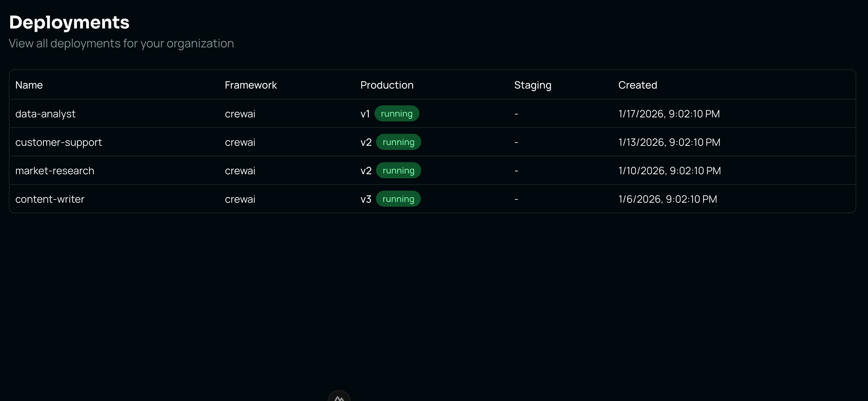
Task: Click the running badge for market-research
Action: [398, 170]
